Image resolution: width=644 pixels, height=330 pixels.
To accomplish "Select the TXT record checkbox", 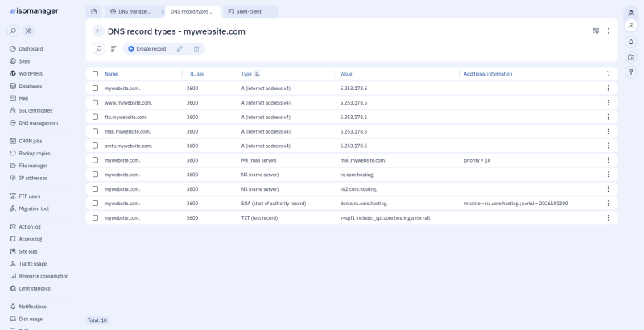I will coord(95,217).
